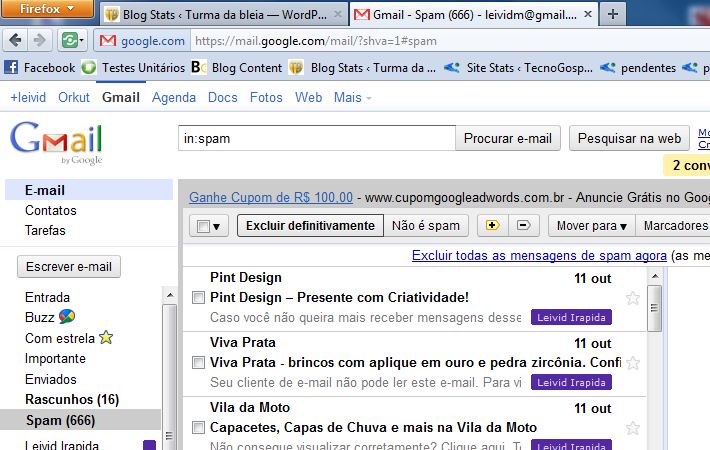Star the Vila da Moto message
This screenshot has height=450, width=710.
click(633, 428)
